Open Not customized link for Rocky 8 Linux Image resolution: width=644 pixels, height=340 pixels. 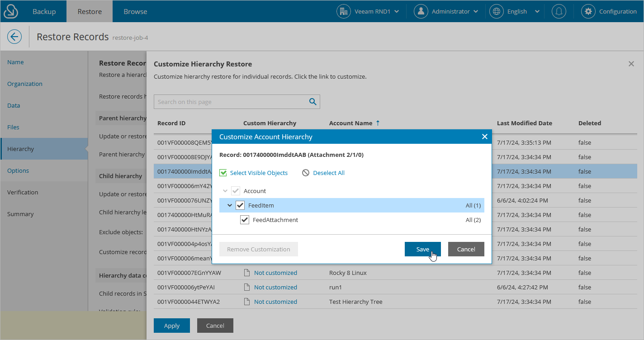[x=275, y=273]
